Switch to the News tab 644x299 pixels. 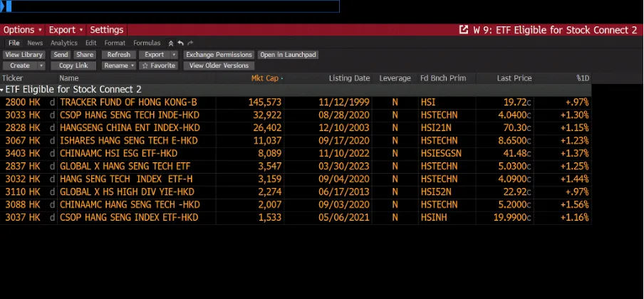[36, 43]
